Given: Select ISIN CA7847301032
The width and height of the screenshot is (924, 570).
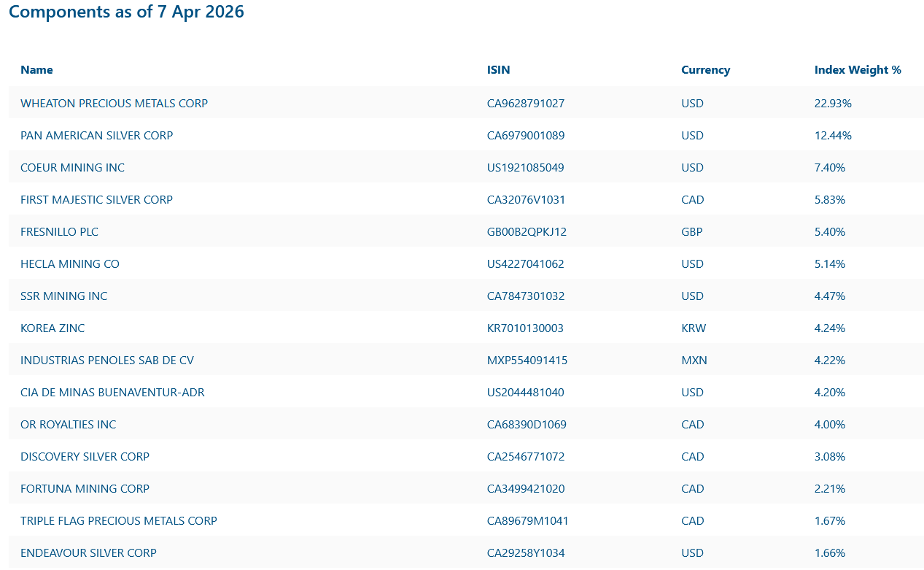Looking at the screenshot, I should tap(526, 296).
